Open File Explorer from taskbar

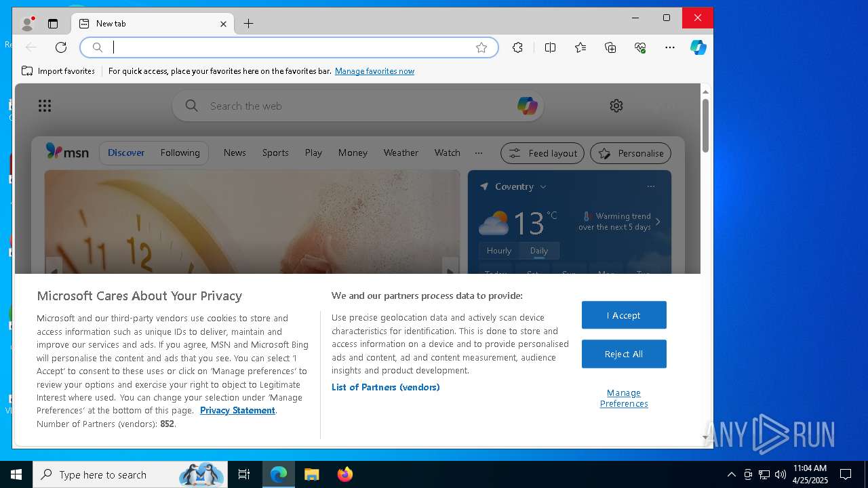click(x=311, y=474)
